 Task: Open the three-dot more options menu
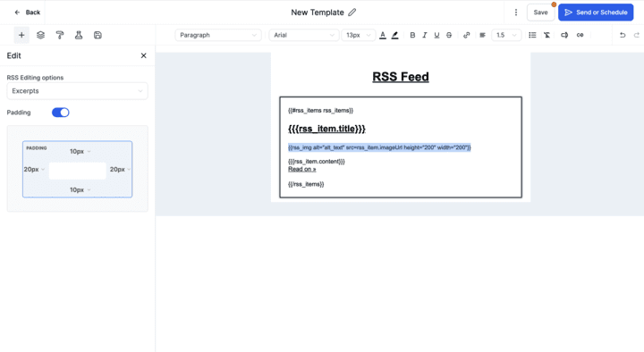coord(516,13)
